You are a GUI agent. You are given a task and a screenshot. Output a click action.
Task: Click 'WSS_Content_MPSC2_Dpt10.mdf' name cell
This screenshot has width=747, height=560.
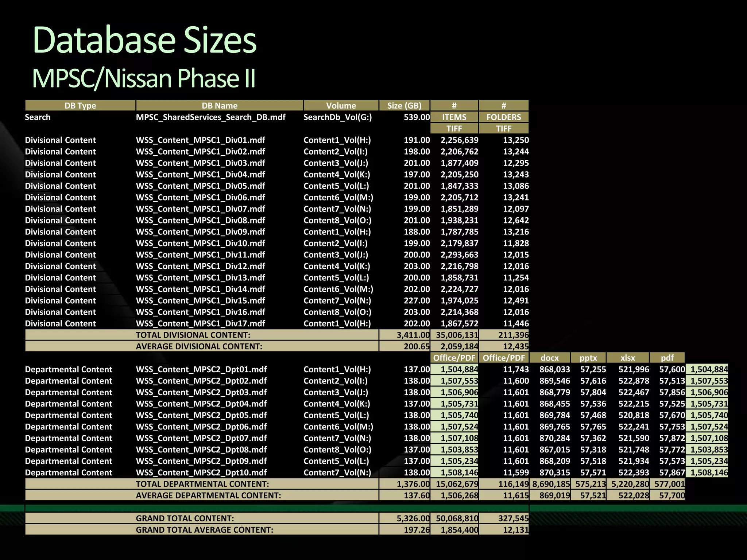click(201, 472)
